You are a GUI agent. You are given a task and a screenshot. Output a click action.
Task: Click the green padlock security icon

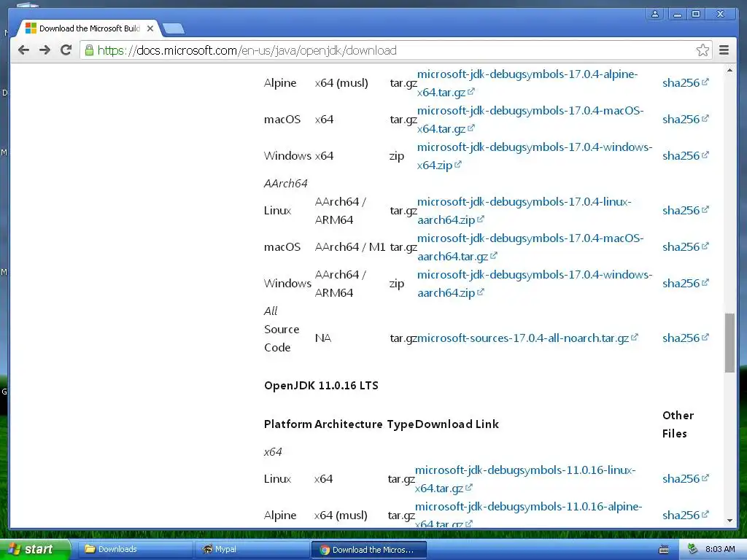click(89, 50)
